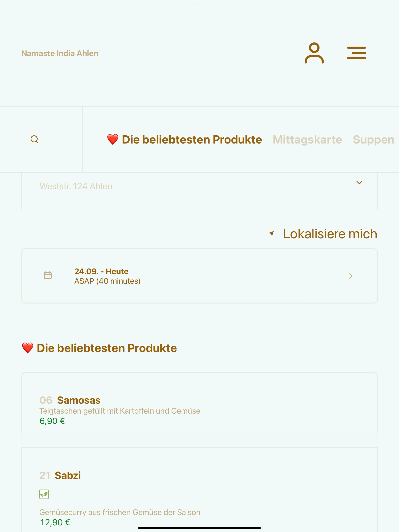The height and width of the screenshot is (532, 399).
Task: Click the location arrow icon beside Lokalisiere mich
Action: pos(271,233)
